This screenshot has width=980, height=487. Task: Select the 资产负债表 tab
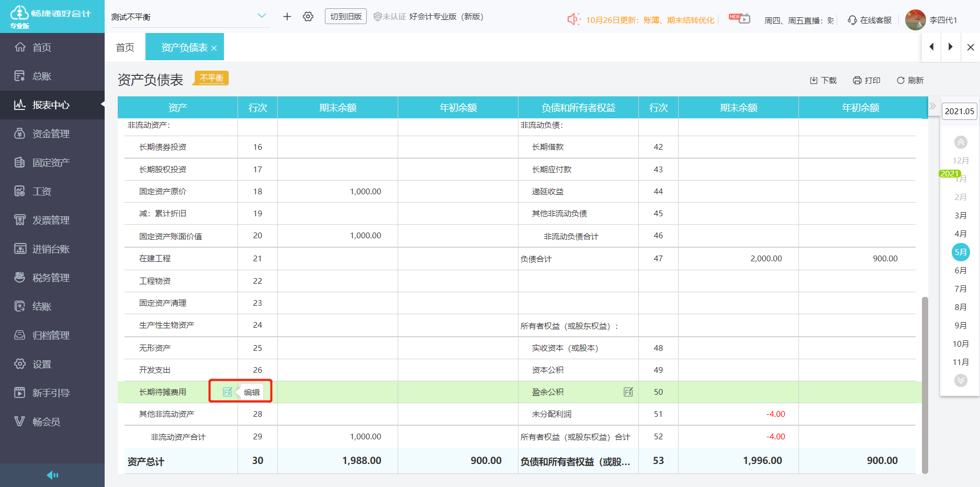point(184,48)
